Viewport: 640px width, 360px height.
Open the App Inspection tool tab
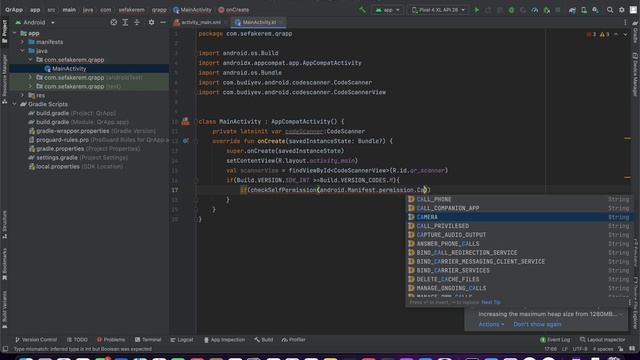pyautogui.click(x=224, y=340)
